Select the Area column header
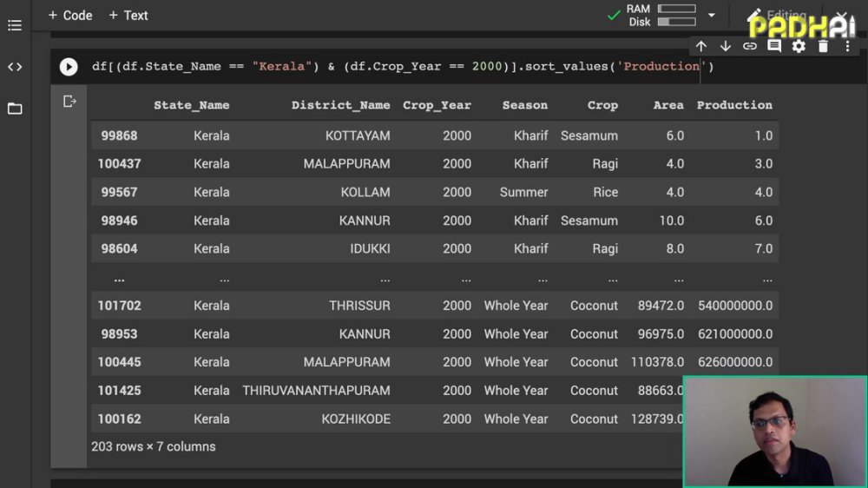This screenshot has width=868, height=488. pos(668,105)
